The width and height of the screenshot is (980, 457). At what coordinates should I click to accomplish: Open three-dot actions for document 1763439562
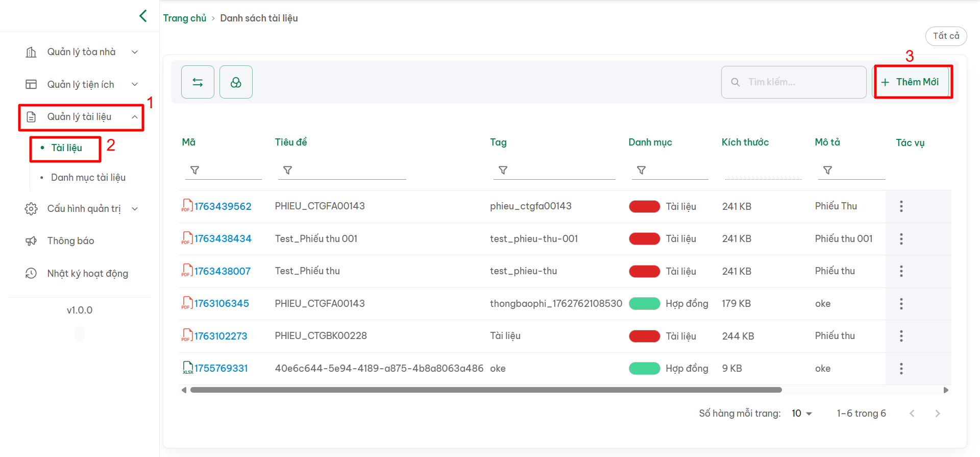(901, 206)
